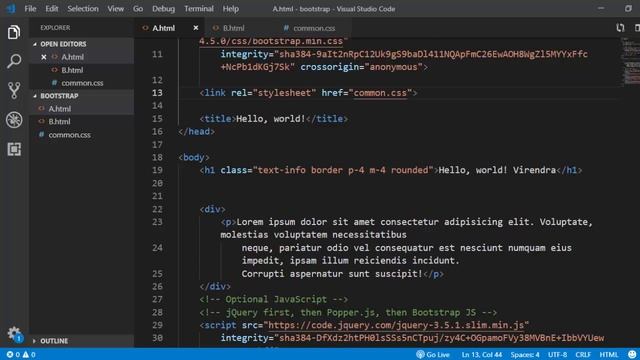The height and width of the screenshot is (360, 640).
Task: Open A.html in BOOTSTRAP folder
Action: tap(60, 109)
